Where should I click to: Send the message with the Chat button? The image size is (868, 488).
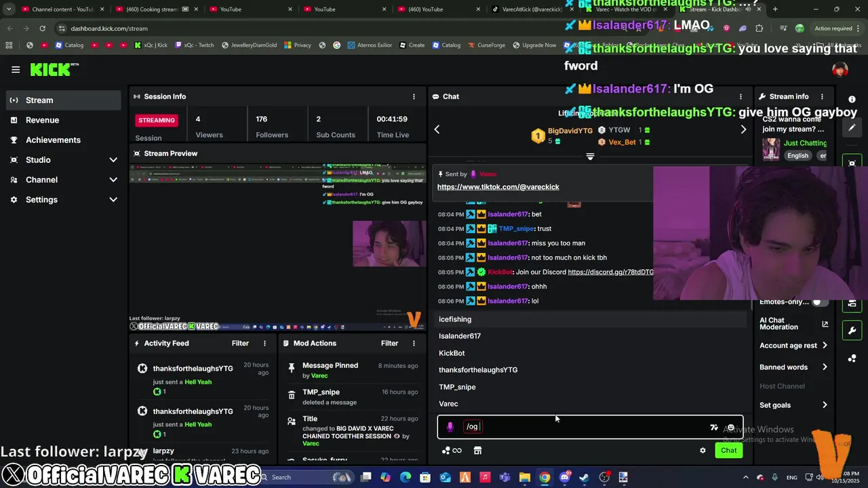pos(728,450)
